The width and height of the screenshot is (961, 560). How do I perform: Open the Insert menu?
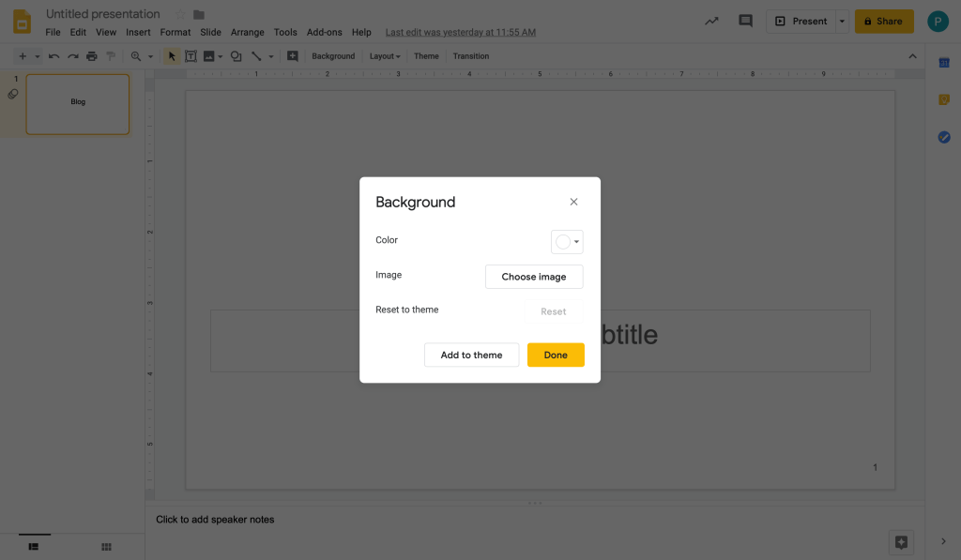pos(138,32)
